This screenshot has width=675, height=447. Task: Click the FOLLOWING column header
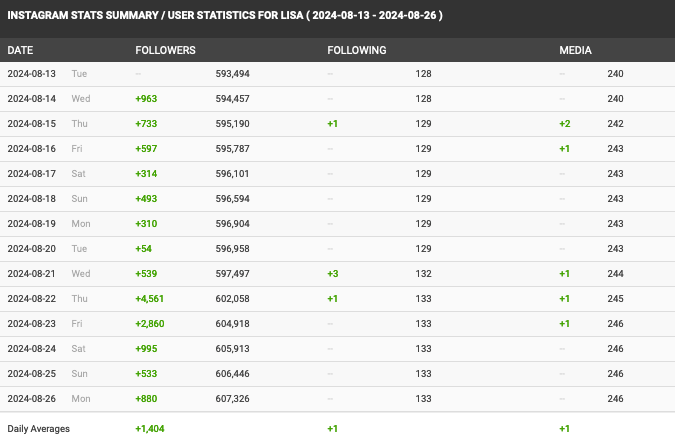coord(357,50)
